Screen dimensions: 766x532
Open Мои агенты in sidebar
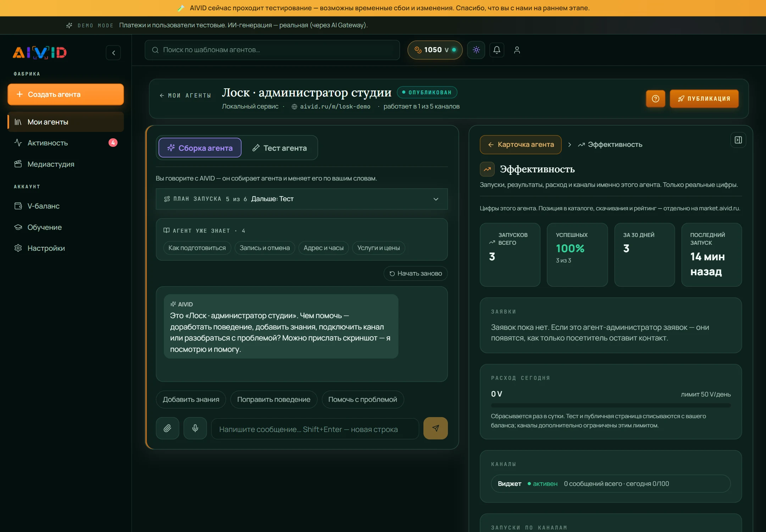66,122
